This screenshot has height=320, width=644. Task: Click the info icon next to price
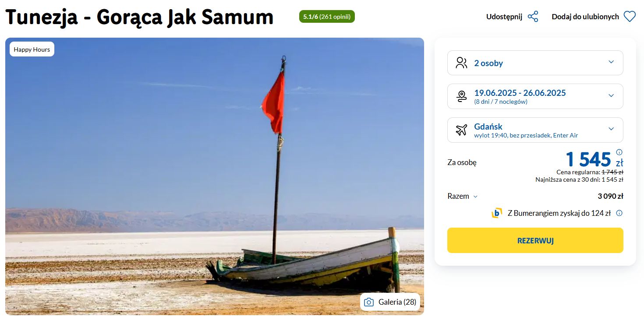(619, 152)
